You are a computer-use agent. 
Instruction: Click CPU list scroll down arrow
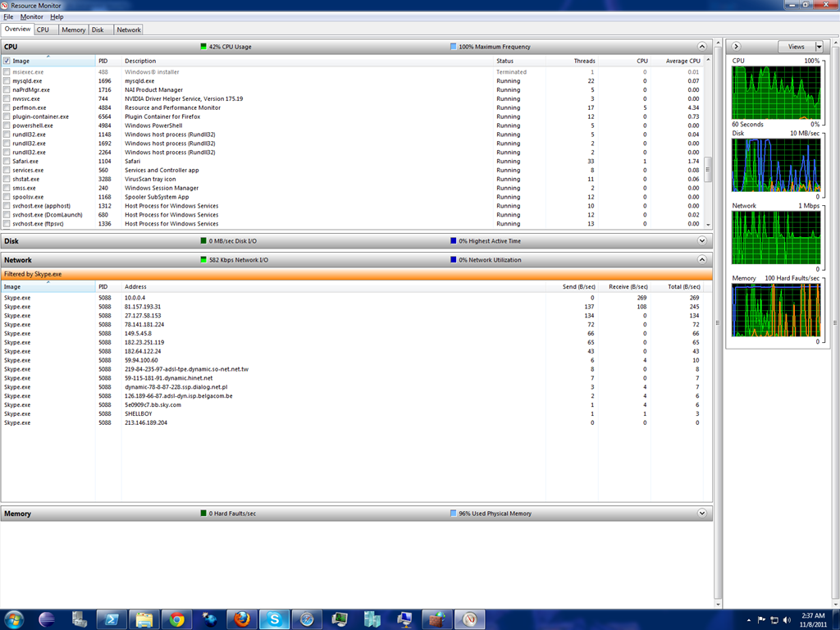pyautogui.click(x=708, y=225)
